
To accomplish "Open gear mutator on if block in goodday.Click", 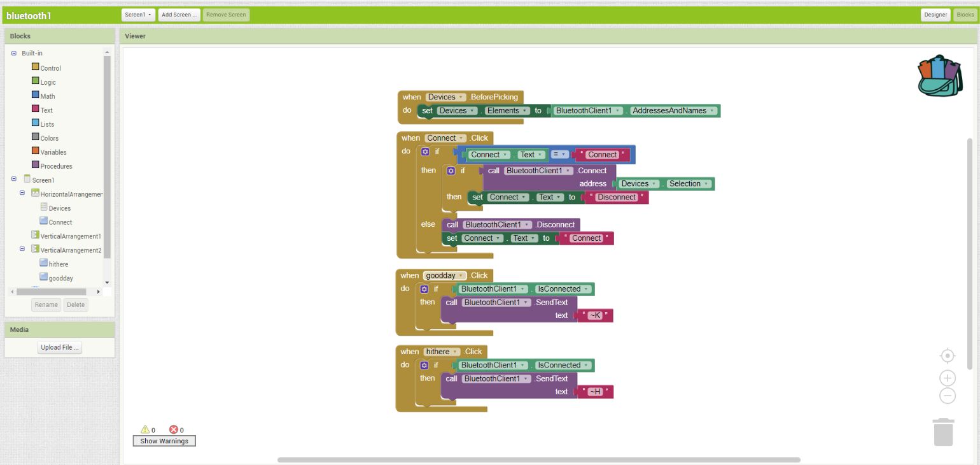I will [x=424, y=289].
